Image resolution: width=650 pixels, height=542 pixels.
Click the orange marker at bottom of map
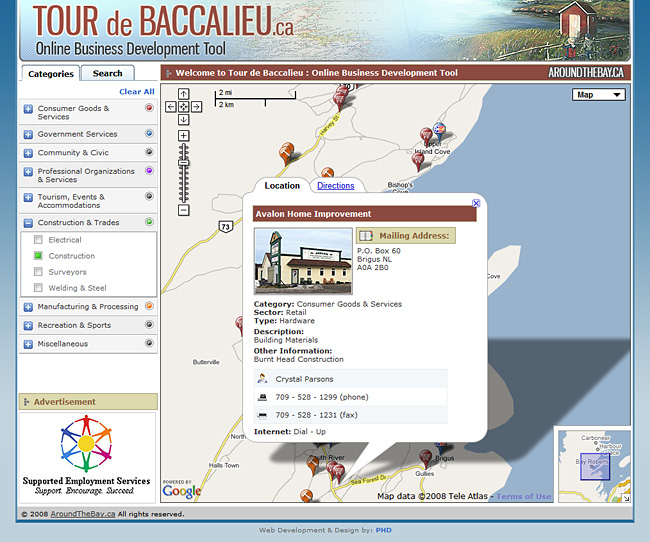coord(306,495)
